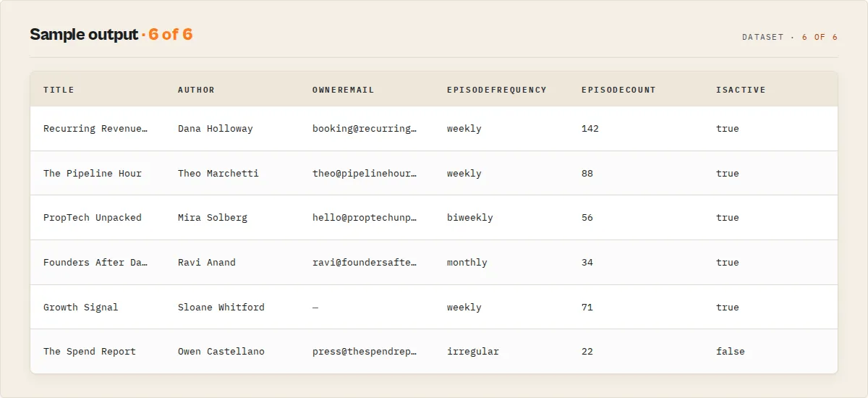Click the empty email dash for Growth Signal
868x398 pixels.
(315, 308)
